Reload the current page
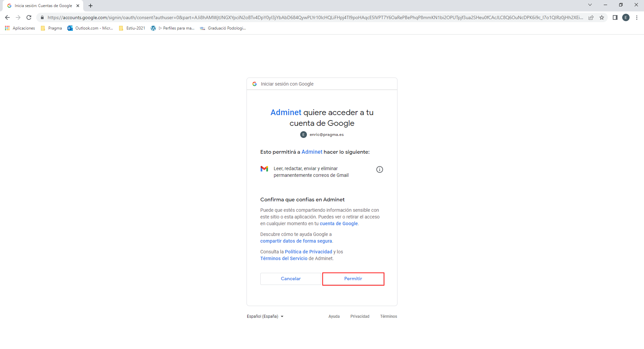This screenshot has width=644, height=349. [29, 17]
